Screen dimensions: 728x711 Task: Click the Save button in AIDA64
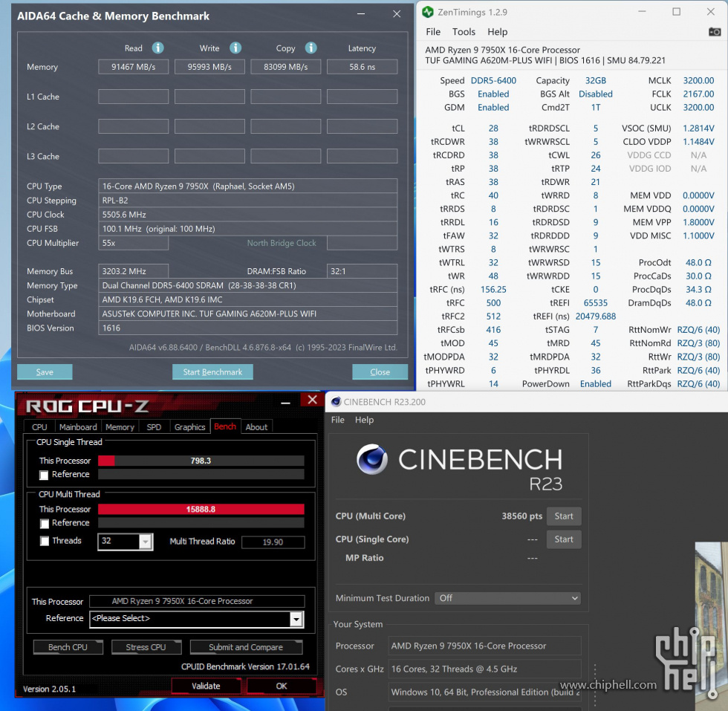click(x=45, y=372)
